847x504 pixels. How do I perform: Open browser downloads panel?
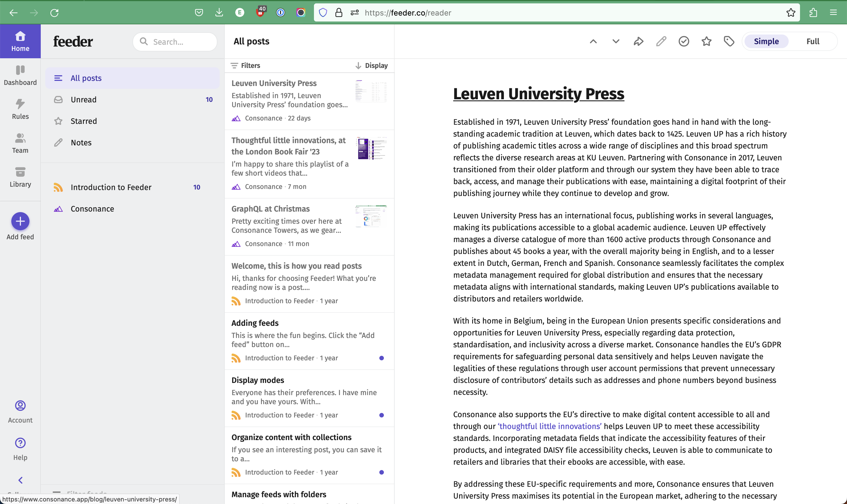point(219,12)
